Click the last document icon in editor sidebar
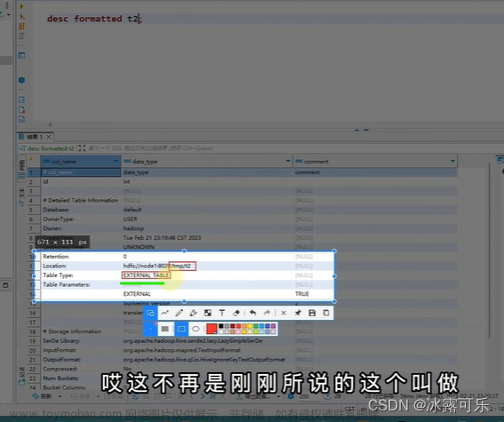 tap(22, 119)
